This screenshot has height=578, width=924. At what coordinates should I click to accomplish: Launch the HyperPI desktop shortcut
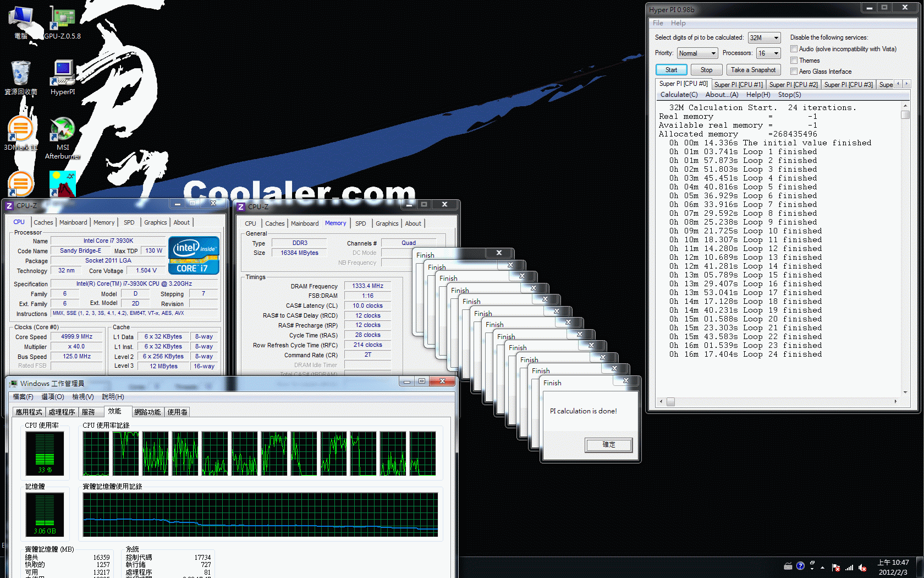point(63,78)
